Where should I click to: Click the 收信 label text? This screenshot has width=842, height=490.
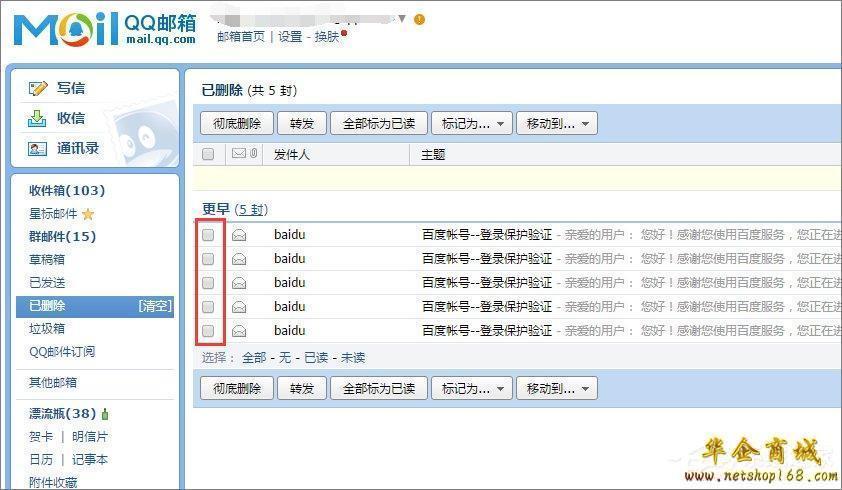pyautogui.click(x=71, y=118)
